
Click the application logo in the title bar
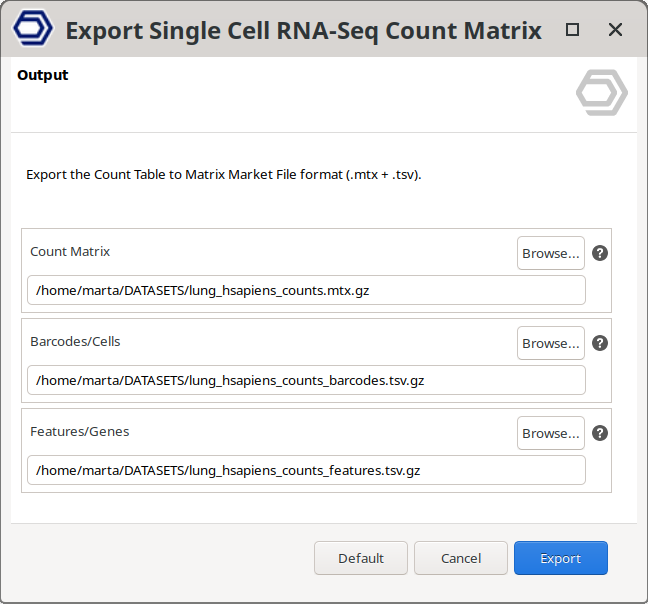[33, 30]
